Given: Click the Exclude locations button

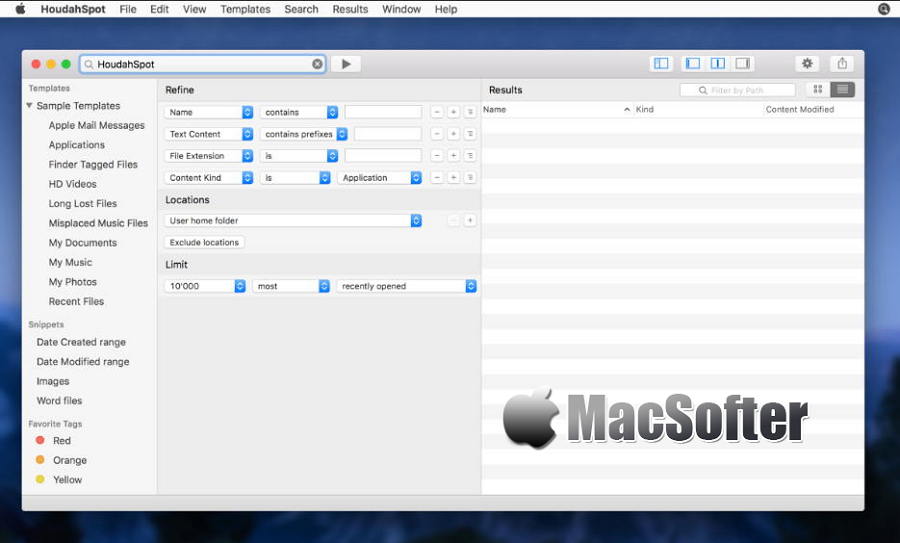Looking at the screenshot, I should tap(204, 242).
